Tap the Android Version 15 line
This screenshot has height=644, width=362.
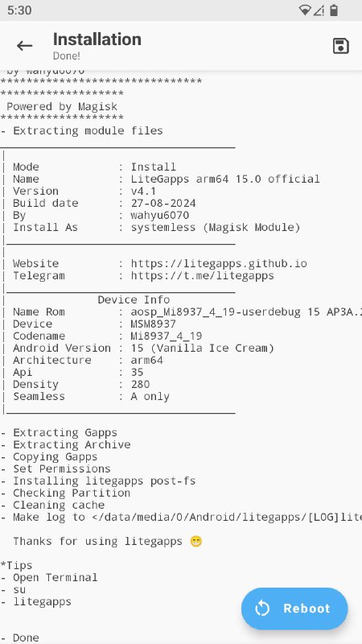click(143, 349)
